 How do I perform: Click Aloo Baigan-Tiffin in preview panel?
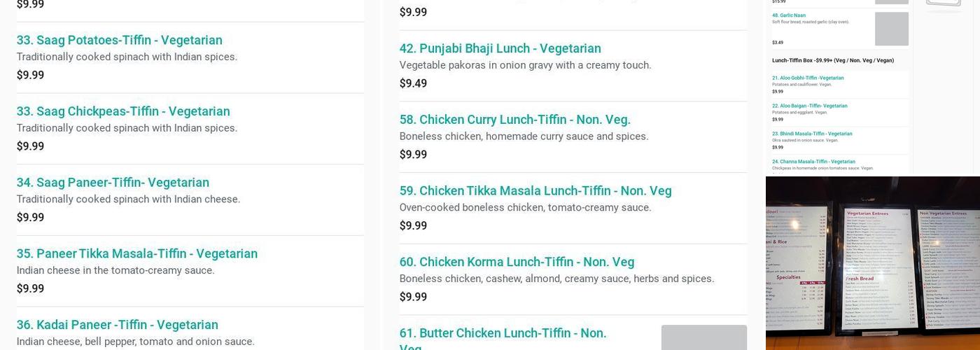809,106
